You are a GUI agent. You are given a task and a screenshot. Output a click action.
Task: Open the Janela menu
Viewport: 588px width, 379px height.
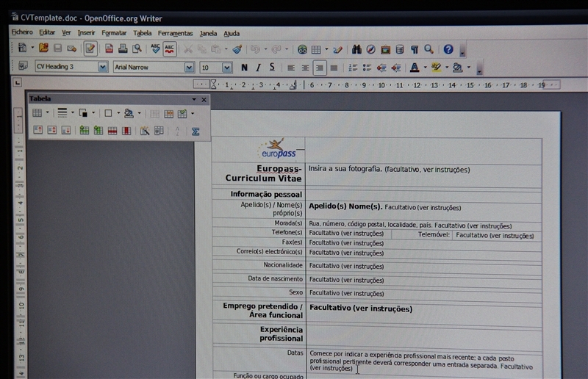pyautogui.click(x=208, y=33)
